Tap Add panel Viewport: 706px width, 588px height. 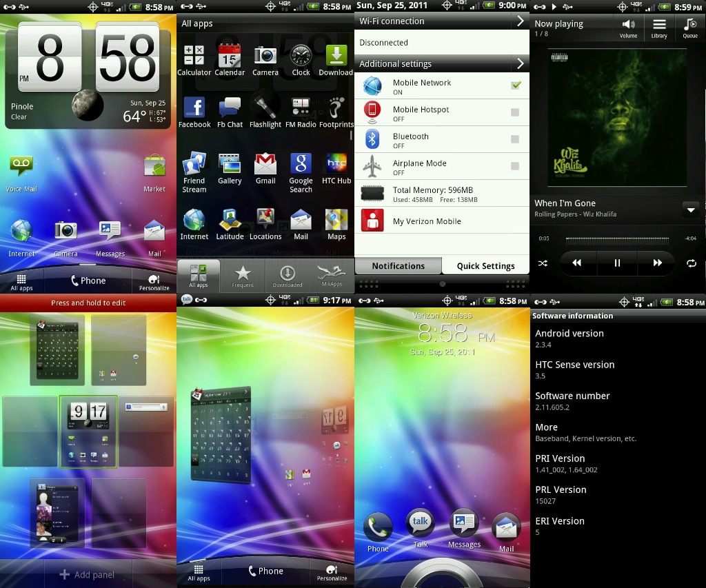click(x=88, y=574)
